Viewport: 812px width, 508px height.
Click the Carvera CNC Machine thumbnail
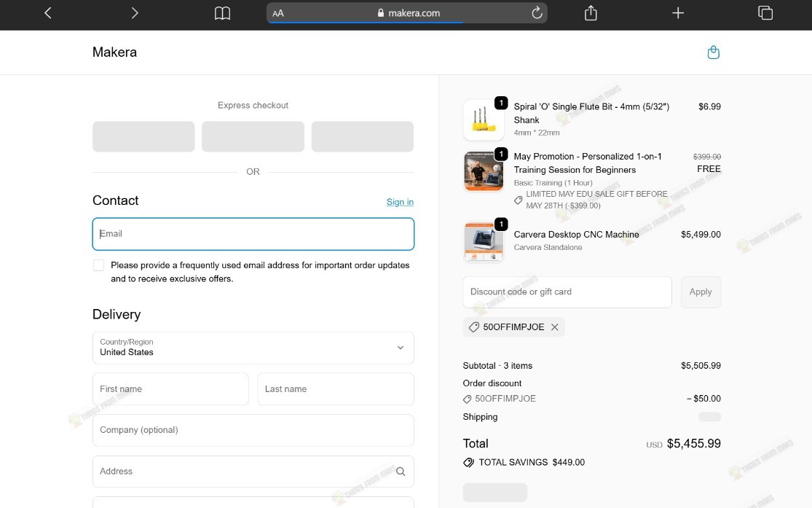coord(484,241)
